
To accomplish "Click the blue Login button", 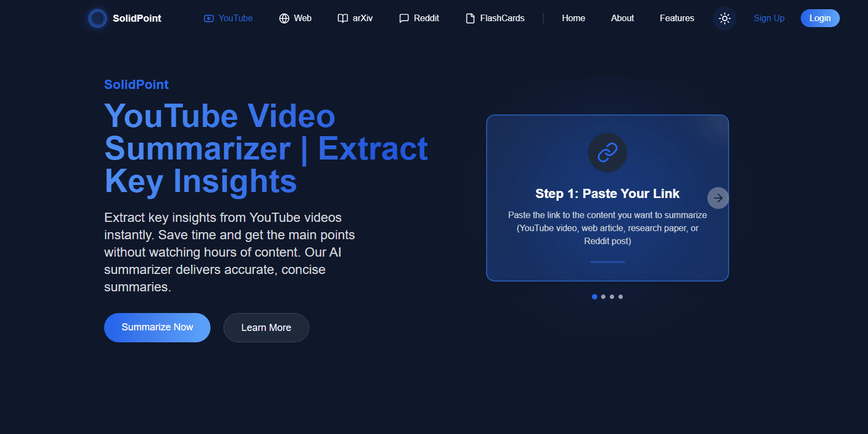I will [820, 18].
